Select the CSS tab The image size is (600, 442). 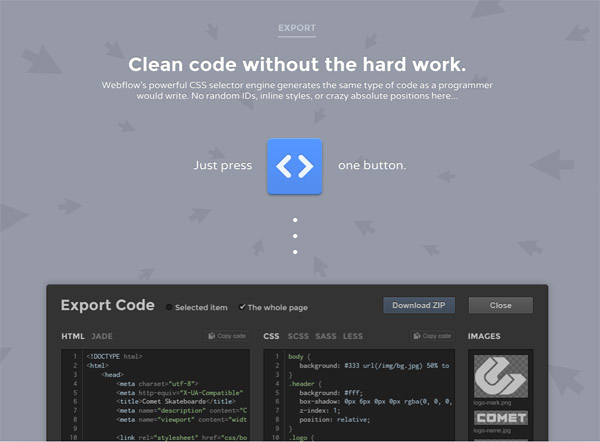pyautogui.click(x=271, y=336)
